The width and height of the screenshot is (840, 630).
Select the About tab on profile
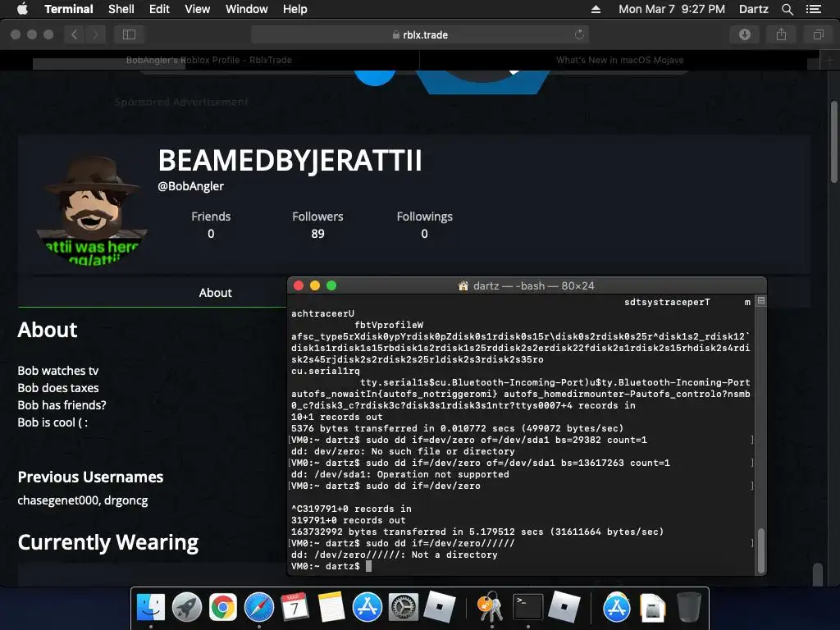coord(216,293)
